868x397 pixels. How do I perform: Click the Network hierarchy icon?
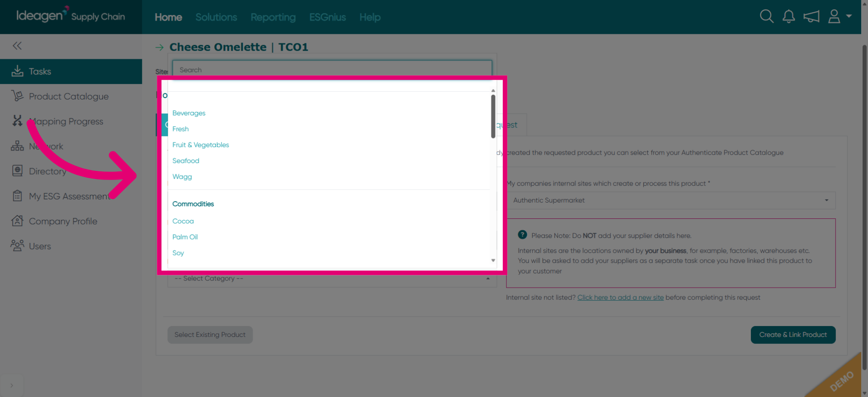17,146
